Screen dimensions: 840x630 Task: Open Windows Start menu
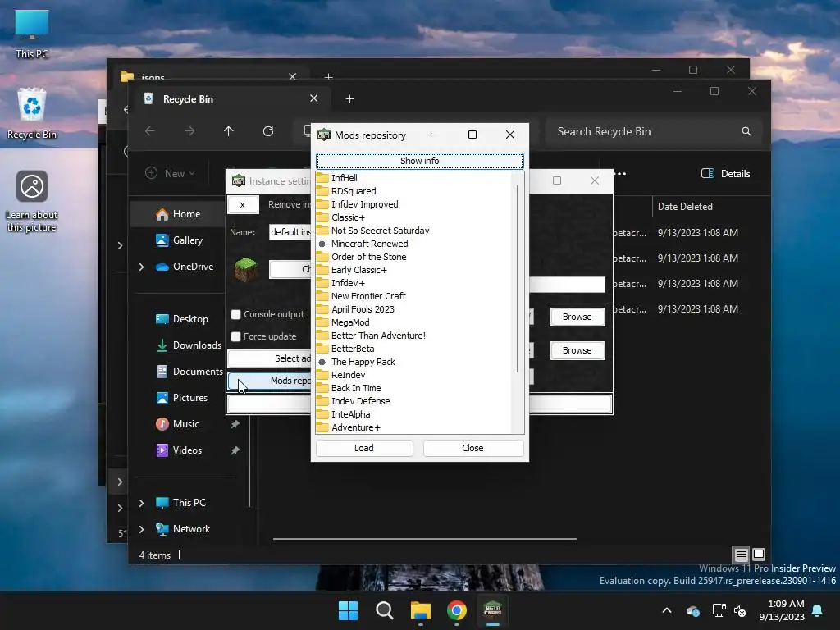tap(348, 610)
